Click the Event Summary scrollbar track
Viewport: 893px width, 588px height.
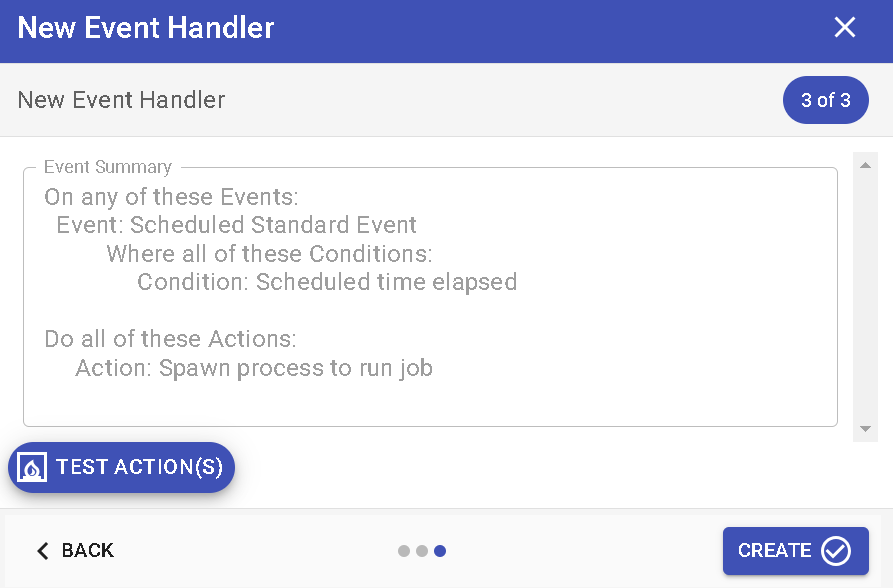865,300
